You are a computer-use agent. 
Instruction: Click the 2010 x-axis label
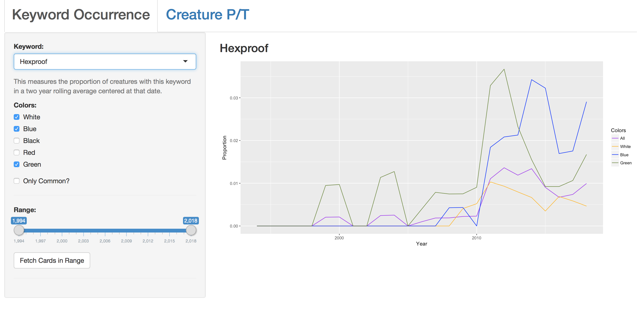477,238
